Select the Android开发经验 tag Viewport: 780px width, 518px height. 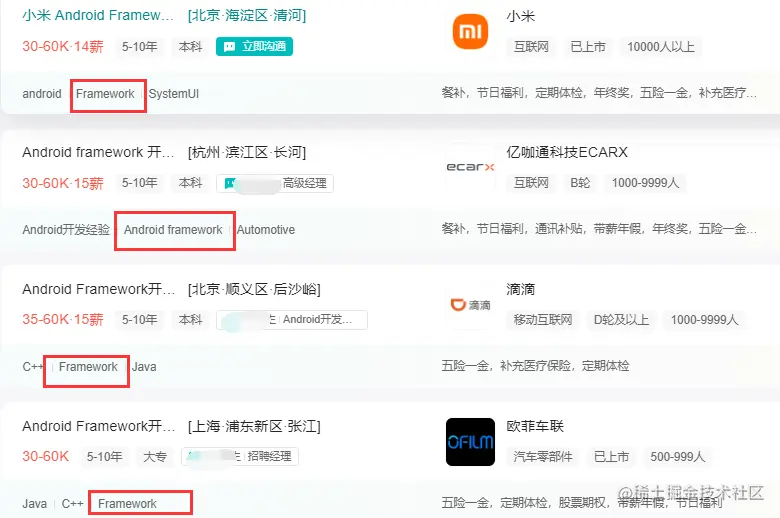pyautogui.click(x=66, y=230)
